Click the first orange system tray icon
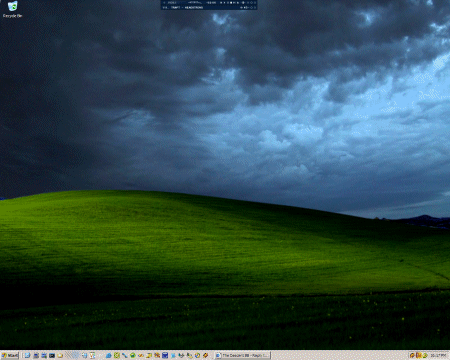This screenshot has height=360, width=450. [412, 356]
